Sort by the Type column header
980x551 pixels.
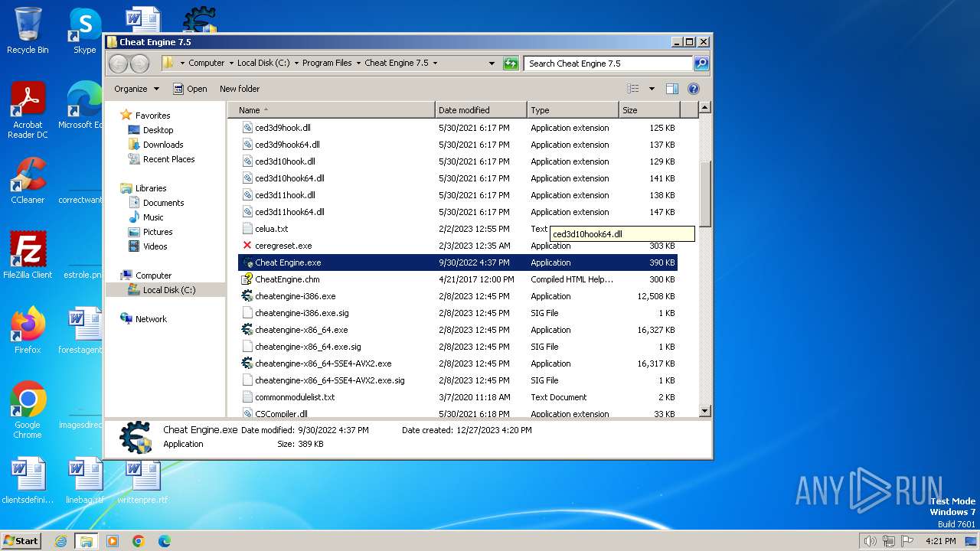pyautogui.click(x=573, y=110)
